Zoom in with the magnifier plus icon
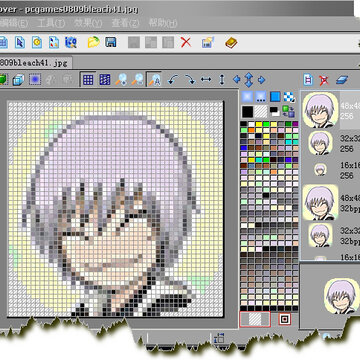Viewport: 360px width, 360px height. 121,80
